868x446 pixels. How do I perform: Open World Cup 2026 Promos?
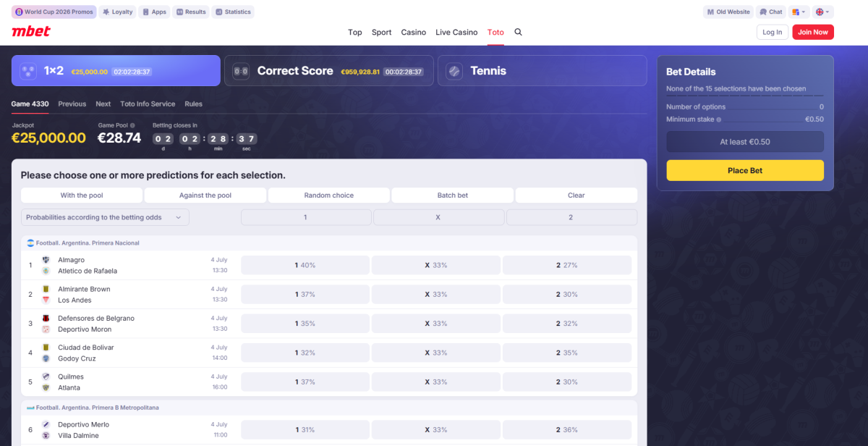54,12
